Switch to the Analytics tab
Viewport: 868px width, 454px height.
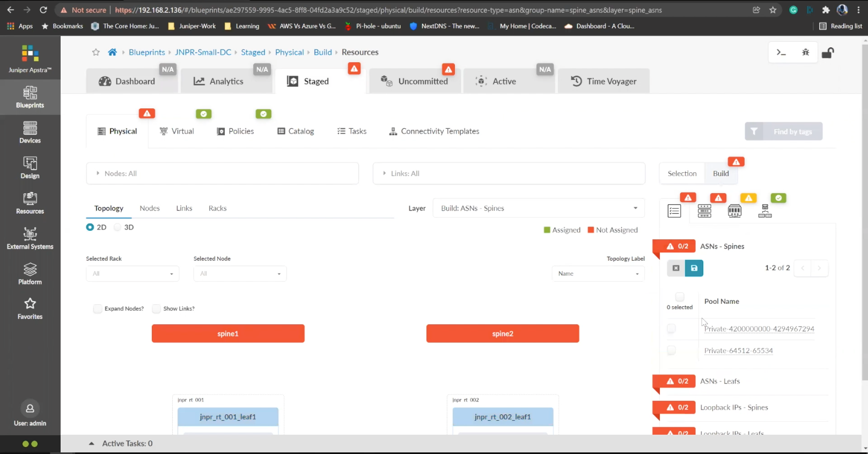226,81
